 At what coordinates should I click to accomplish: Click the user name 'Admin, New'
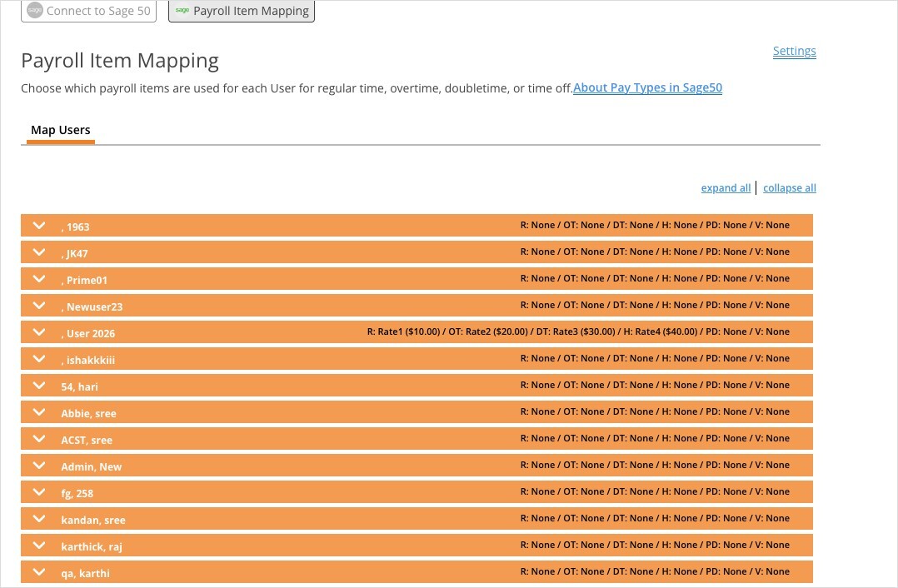(x=92, y=466)
